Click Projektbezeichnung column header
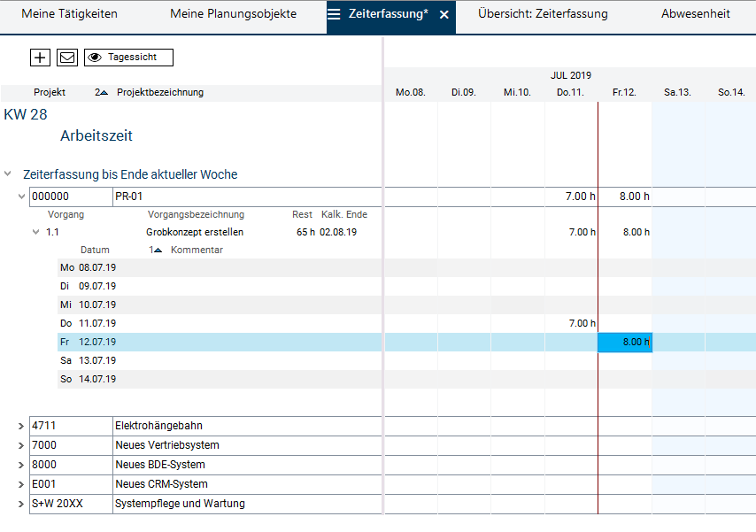The image size is (756, 532). [x=160, y=92]
